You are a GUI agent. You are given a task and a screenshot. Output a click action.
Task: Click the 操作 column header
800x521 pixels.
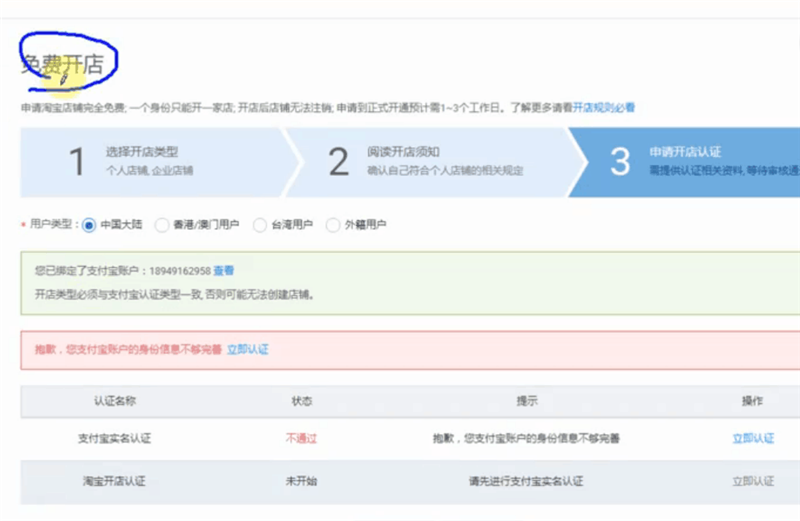click(x=753, y=401)
